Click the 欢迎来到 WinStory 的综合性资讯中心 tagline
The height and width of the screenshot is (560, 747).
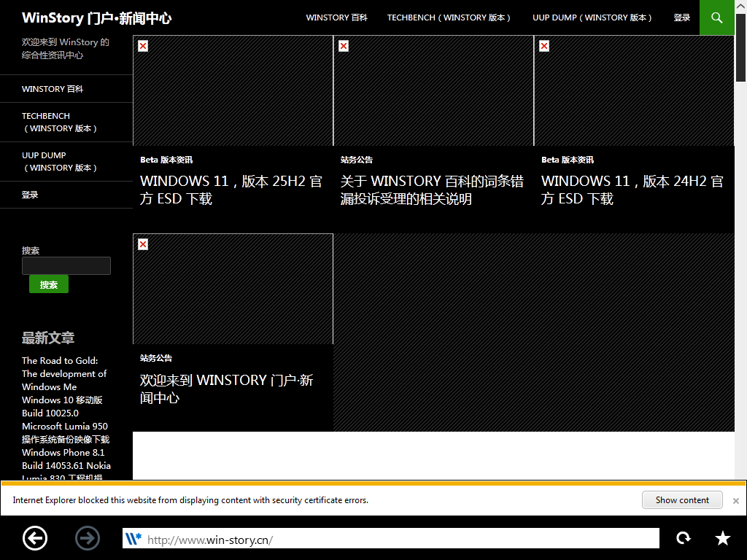pos(65,49)
